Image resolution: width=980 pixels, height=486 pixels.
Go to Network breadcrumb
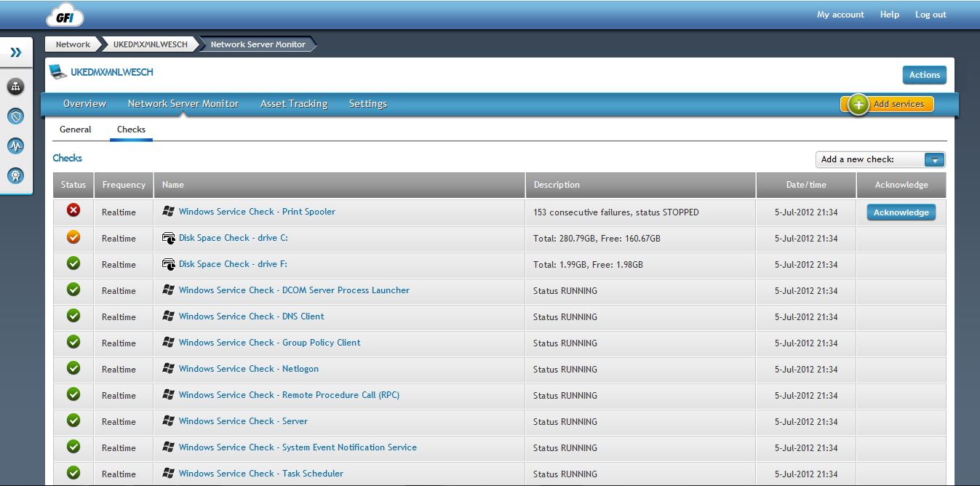point(73,44)
